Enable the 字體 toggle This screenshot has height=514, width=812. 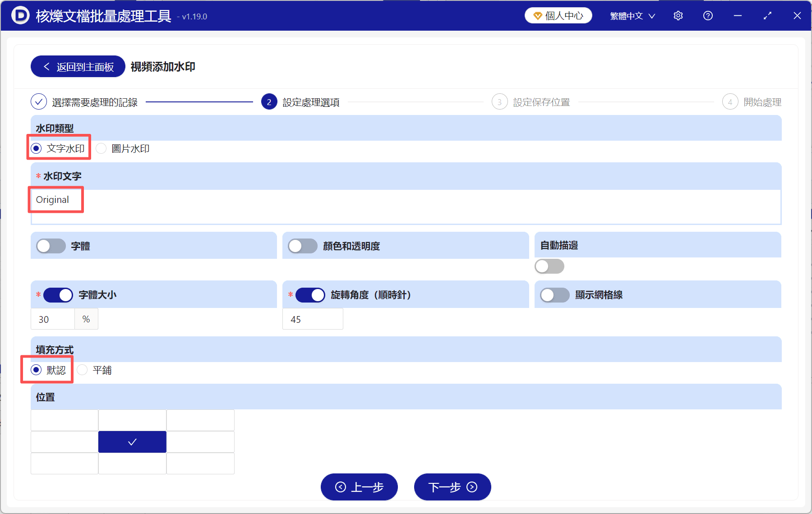51,246
